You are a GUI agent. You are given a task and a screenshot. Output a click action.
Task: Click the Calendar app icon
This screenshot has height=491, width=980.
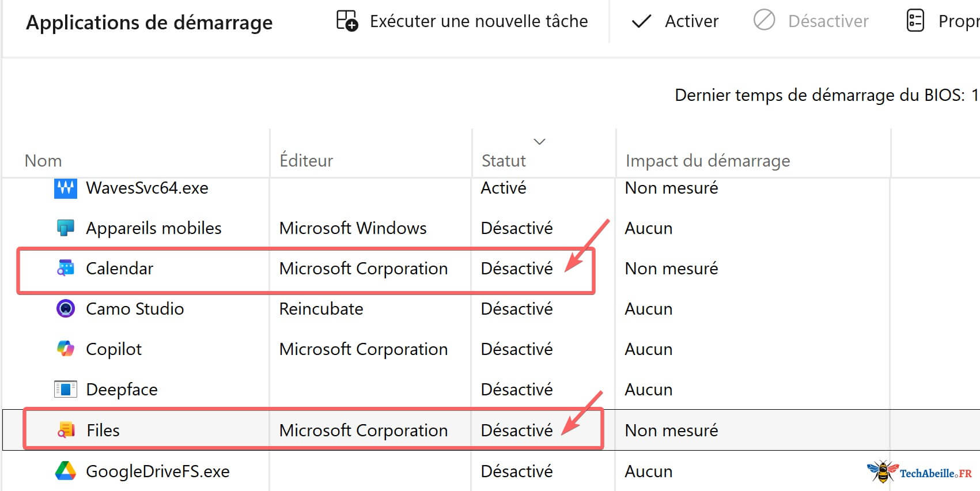(x=66, y=268)
